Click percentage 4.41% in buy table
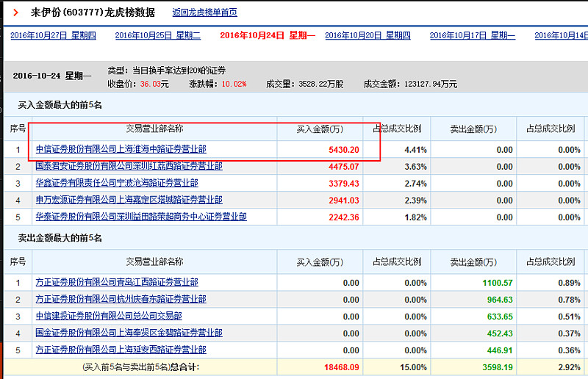The width and height of the screenshot is (588, 379). pyautogui.click(x=415, y=150)
